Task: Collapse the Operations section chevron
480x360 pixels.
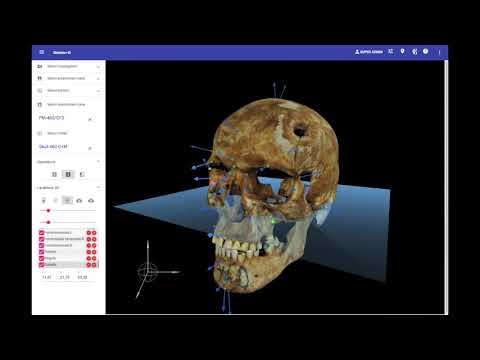Action: click(x=98, y=162)
